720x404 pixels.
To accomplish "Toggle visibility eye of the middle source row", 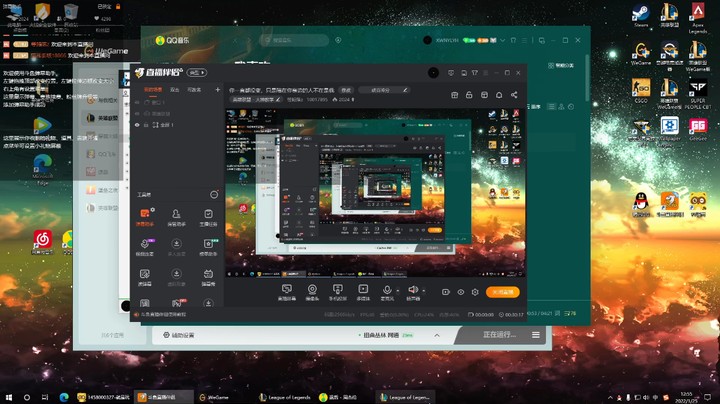I will click(137, 113).
